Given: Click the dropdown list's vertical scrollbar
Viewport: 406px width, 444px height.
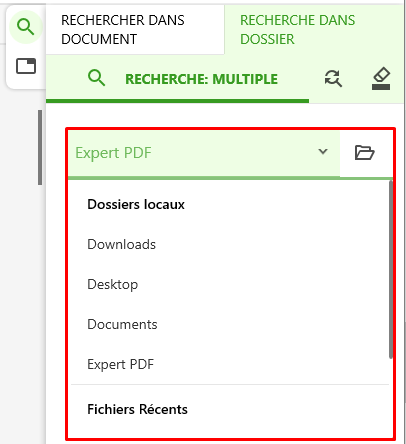Looking at the screenshot, I should point(391,269).
